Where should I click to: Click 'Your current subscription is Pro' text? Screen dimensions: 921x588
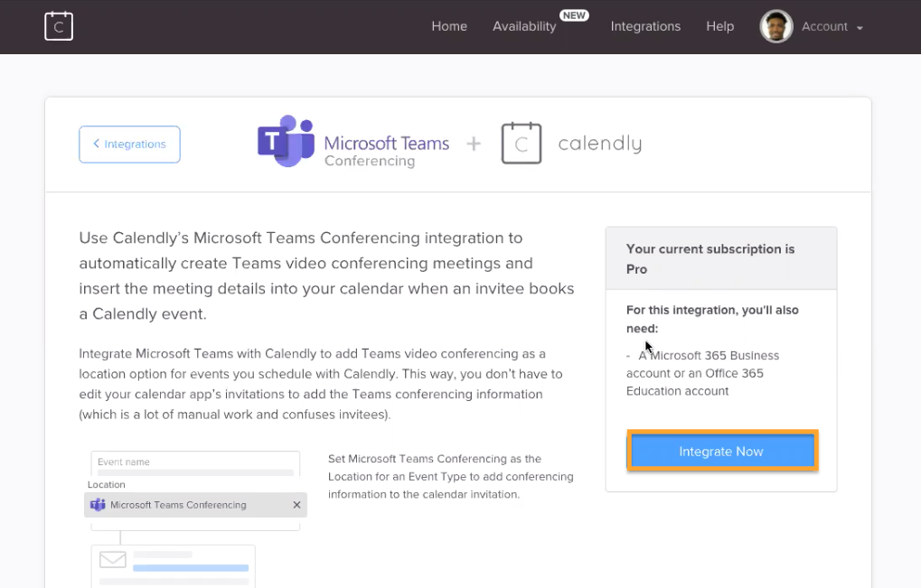[x=710, y=259]
